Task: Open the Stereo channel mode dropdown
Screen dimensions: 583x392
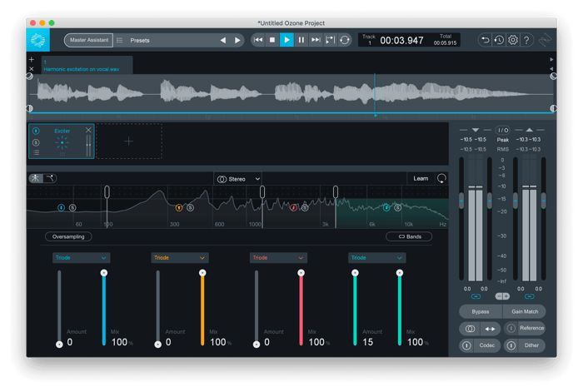Action: point(238,179)
